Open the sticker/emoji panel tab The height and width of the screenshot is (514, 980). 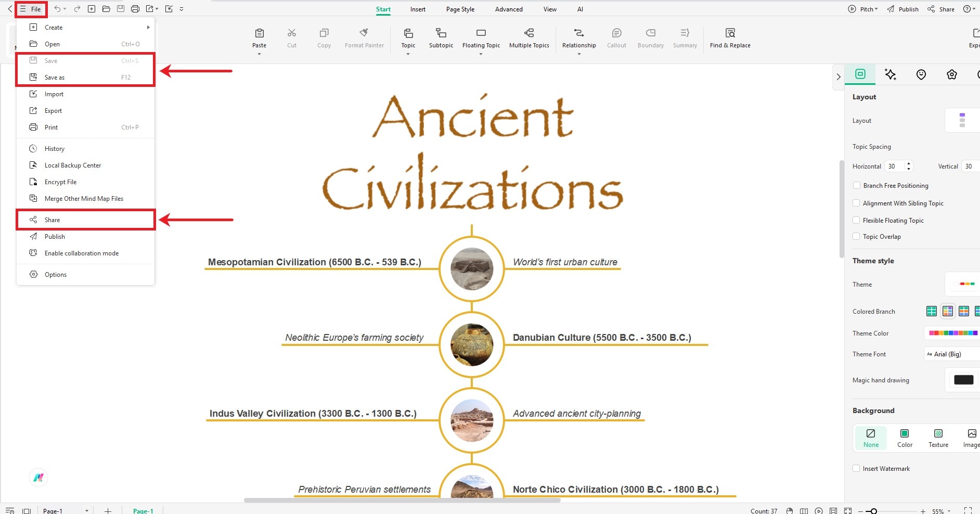[921, 74]
